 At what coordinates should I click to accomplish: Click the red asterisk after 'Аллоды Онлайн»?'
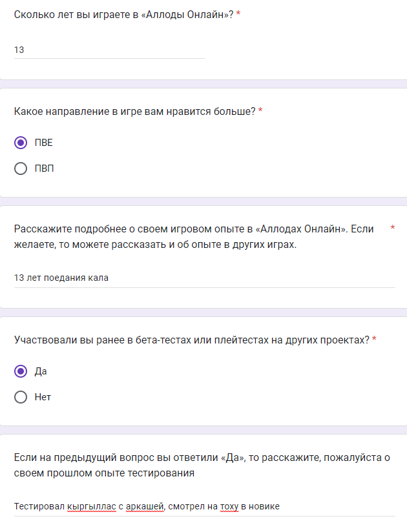[238, 14]
